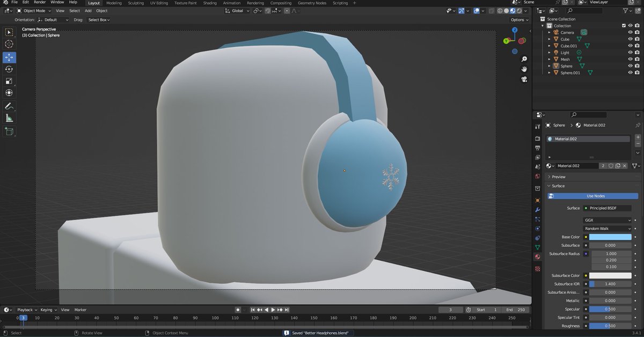Image resolution: width=644 pixels, height=337 pixels.
Task: Hide Cube.001 in viewport
Action: (630, 46)
